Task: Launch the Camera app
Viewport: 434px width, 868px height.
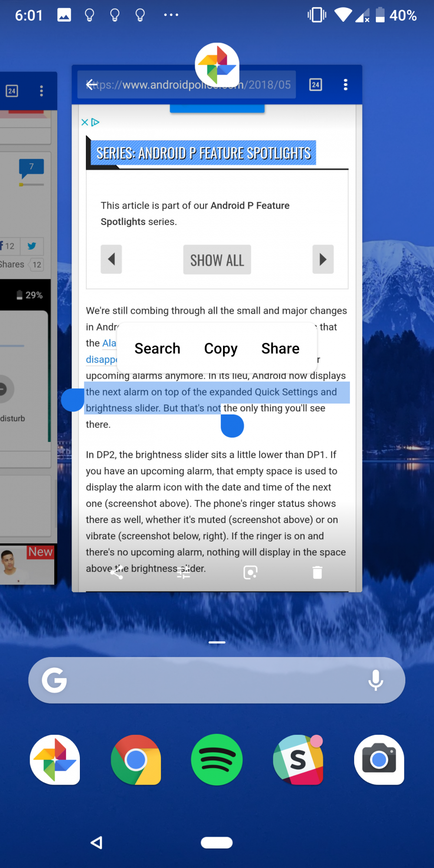Action: point(379,759)
